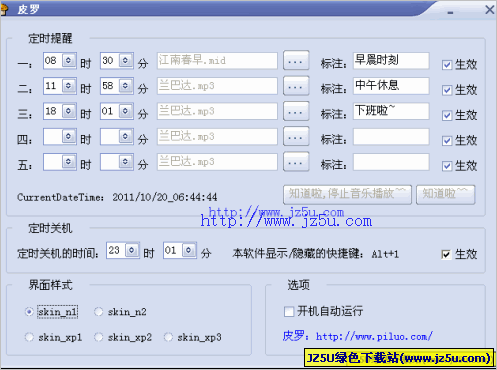
Task: Click the 皮罗 title bar app icon
Action: tap(4, 9)
